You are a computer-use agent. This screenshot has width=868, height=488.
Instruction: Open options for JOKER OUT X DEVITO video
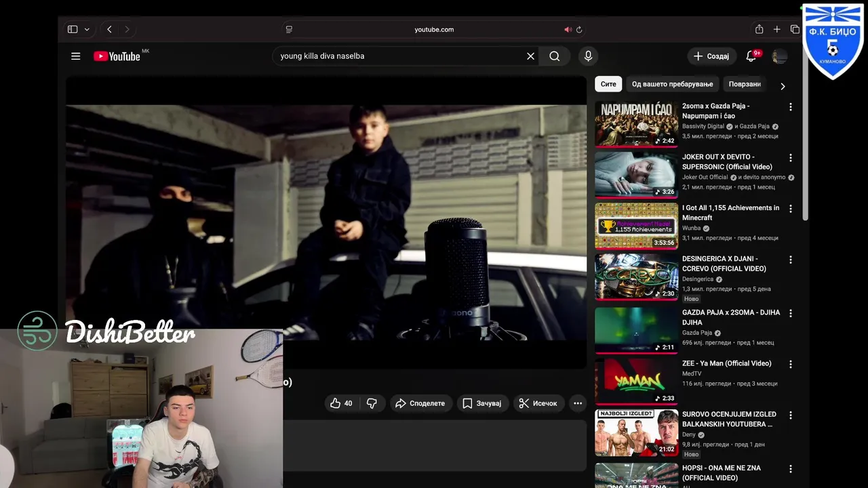[790, 158]
